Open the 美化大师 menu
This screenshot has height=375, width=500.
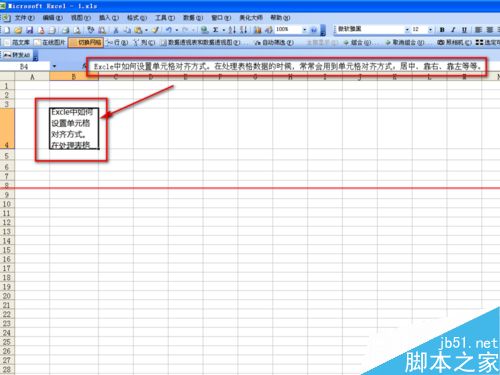tap(251, 18)
